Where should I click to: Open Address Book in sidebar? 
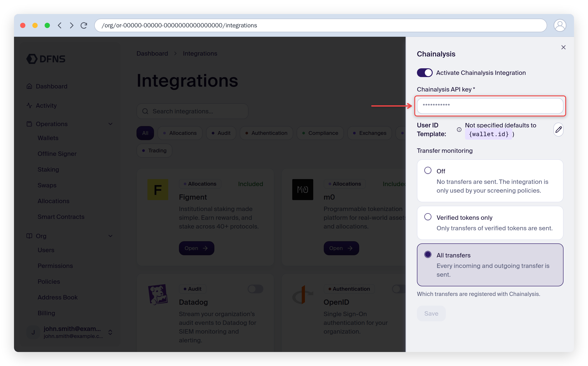pos(58,297)
